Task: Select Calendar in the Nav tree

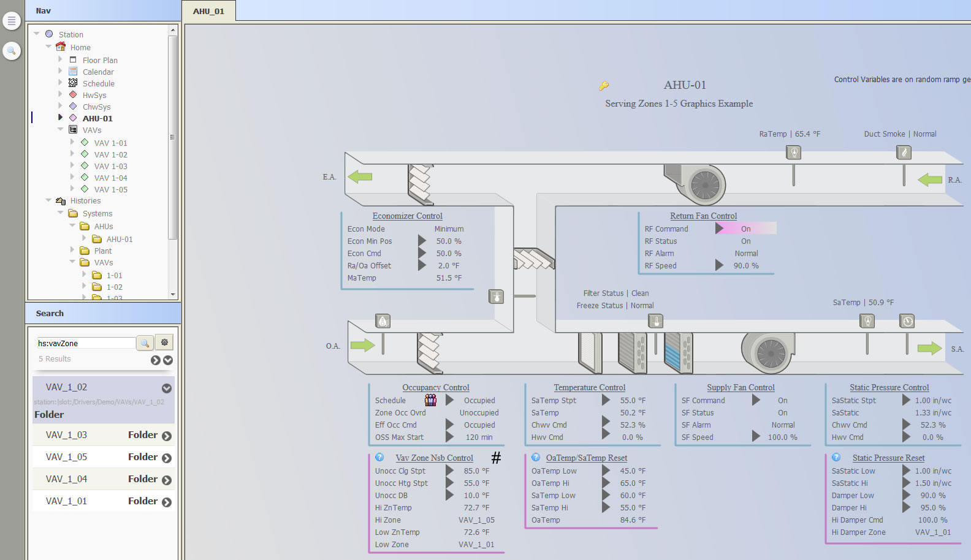Action: point(98,72)
